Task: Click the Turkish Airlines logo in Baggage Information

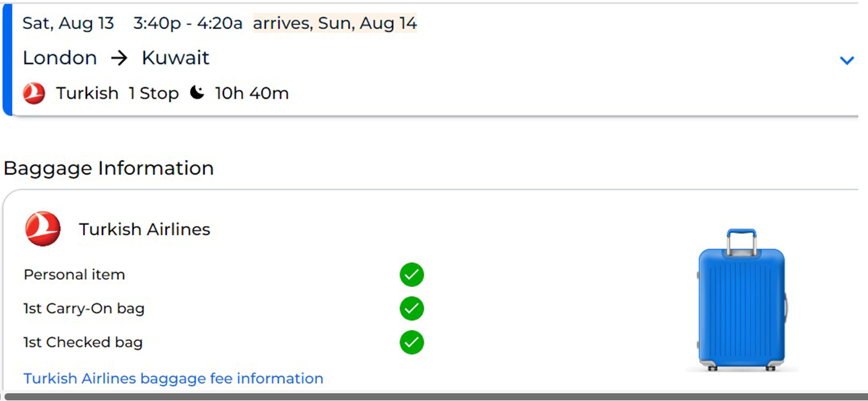Action: click(43, 229)
